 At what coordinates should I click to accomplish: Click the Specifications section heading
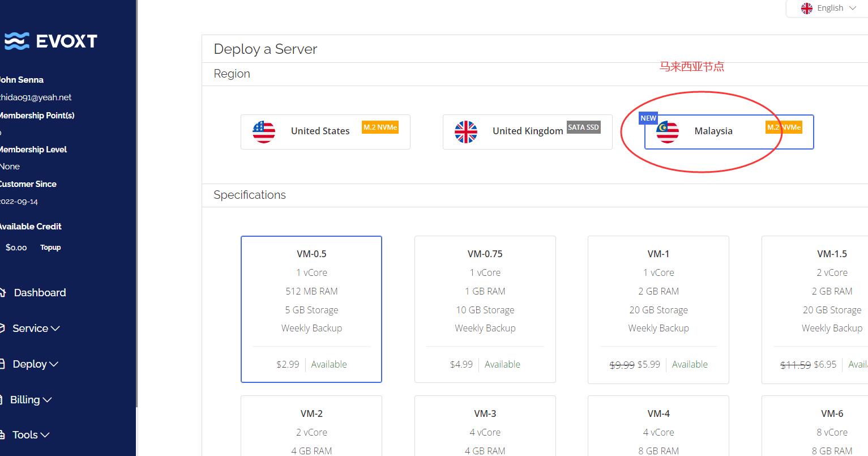(x=250, y=195)
